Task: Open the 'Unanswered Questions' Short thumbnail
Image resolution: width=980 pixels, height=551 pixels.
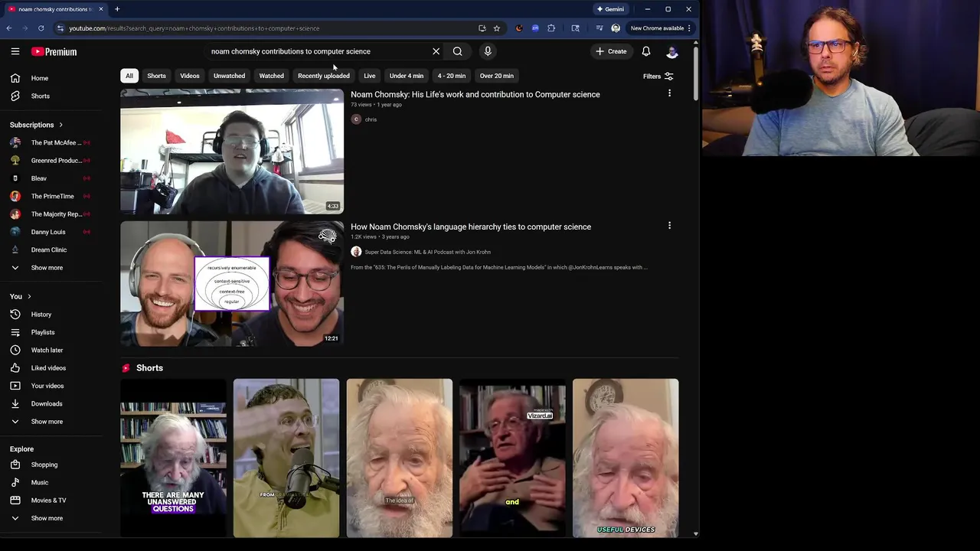Action: (x=173, y=458)
